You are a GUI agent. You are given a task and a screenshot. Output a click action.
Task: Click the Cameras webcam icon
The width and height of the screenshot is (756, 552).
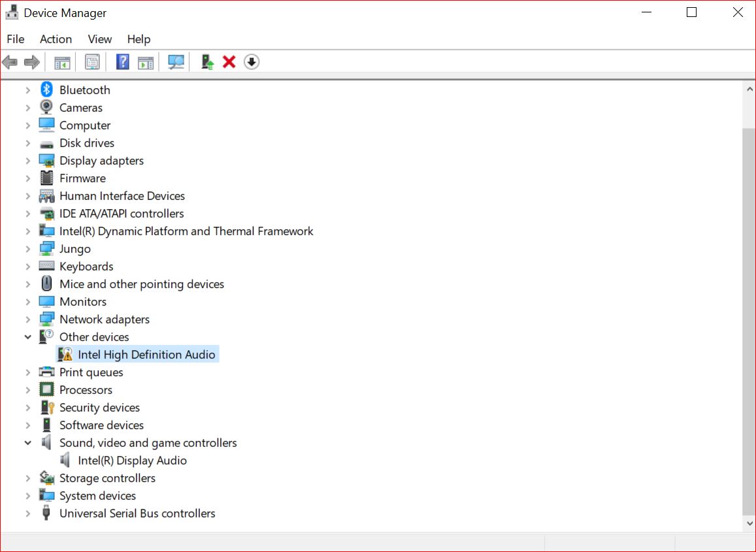point(46,107)
